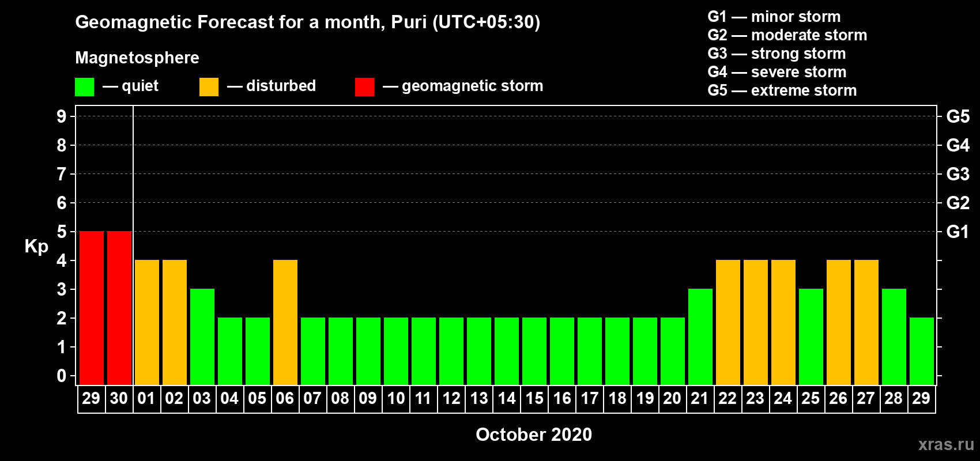The height and width of the screenshot is (461, 980).
Task: Click the xras.ru source text
Action: pyautogui.click(x=946, y=444)
